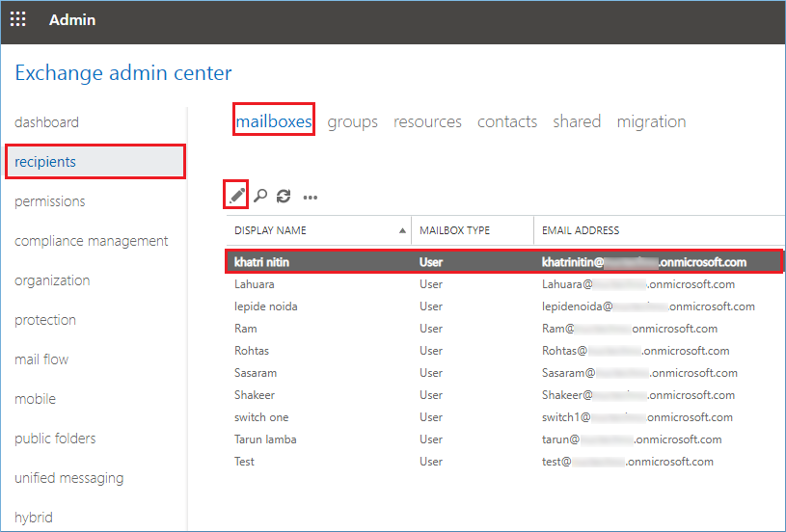The width and height of the screenshot is (786, 532).
Task: Select recipients in sidebar
Action: (95, 161)
